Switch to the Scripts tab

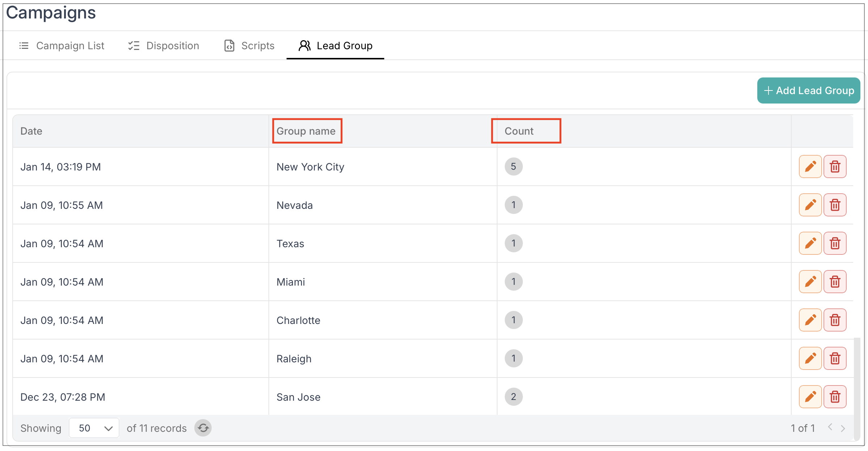[x=249, y=46]
